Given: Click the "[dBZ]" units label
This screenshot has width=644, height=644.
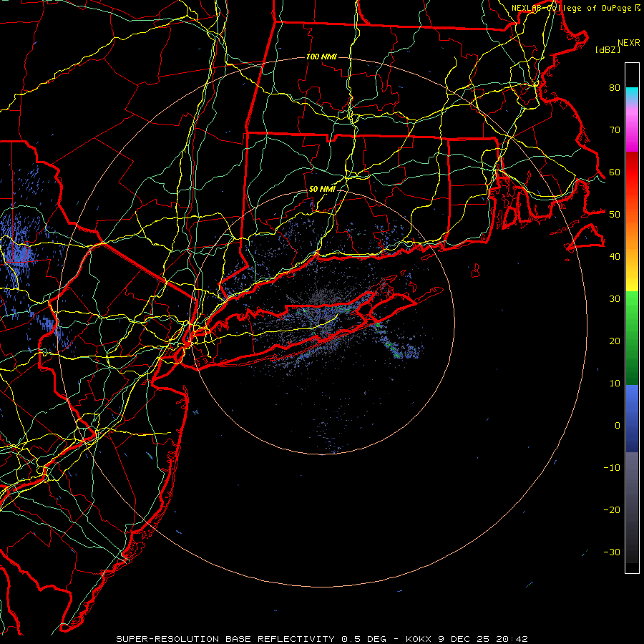Looking at the screenshot, I should click(x=608, y=49).
